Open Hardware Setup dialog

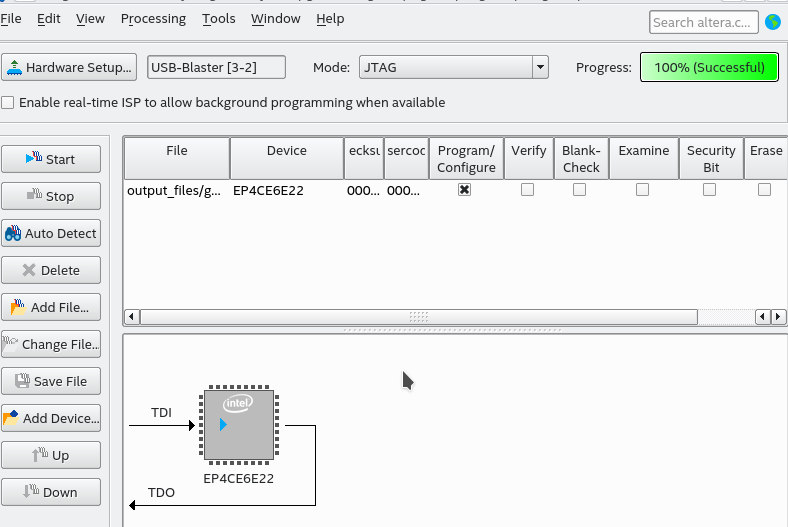pyautogui.click(x=69, y=67)
